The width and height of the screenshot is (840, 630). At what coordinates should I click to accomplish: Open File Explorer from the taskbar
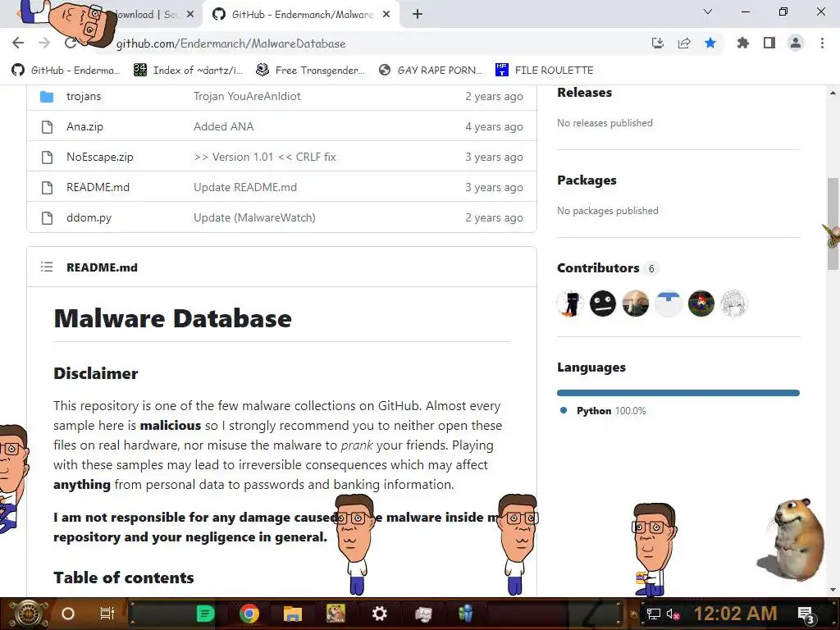point(293,614)
